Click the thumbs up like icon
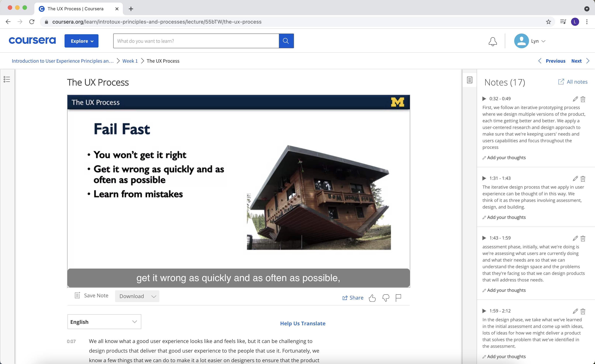 point(372,298)
